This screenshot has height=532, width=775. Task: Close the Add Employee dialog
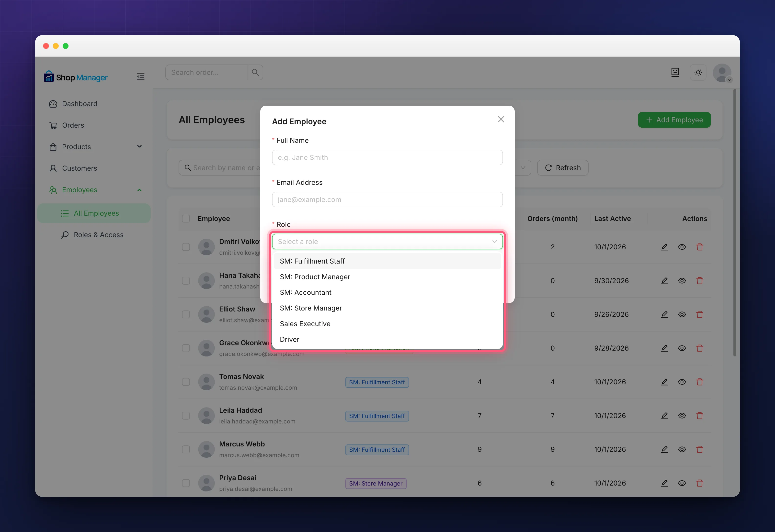click(x=501, y=119)
